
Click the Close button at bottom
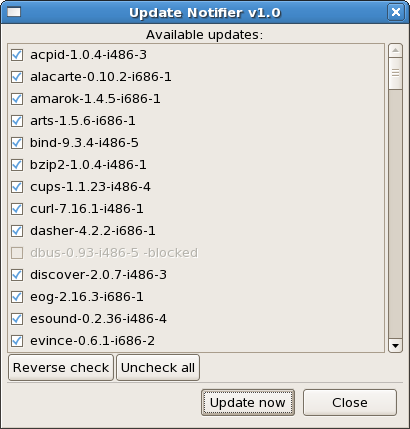350,403
